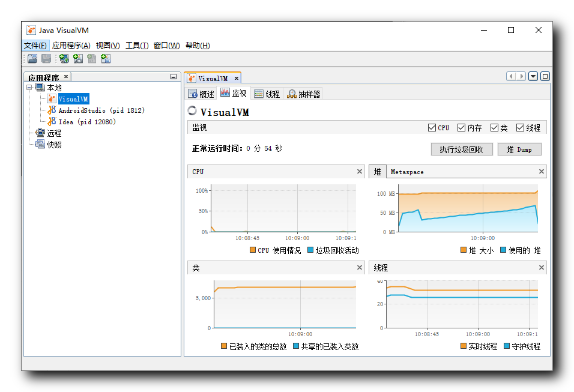Close the 线程 chart panel

click(542, 268)
